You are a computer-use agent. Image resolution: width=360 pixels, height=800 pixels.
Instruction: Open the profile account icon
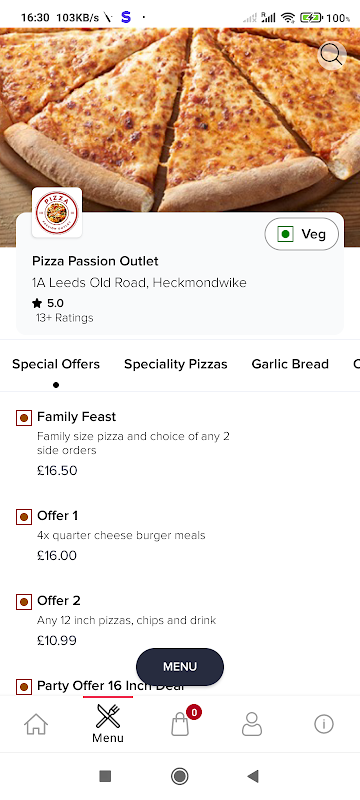pyautogui.click(x=252, y=724)
